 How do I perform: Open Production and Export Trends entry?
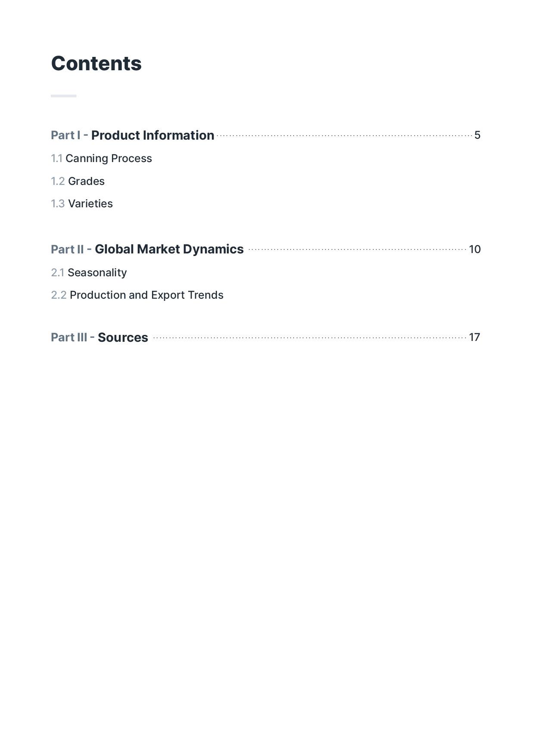[x=146, y=295]
